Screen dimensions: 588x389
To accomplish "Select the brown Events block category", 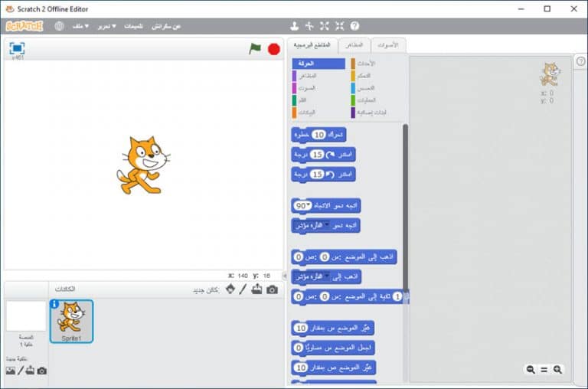I will point(377,64).
